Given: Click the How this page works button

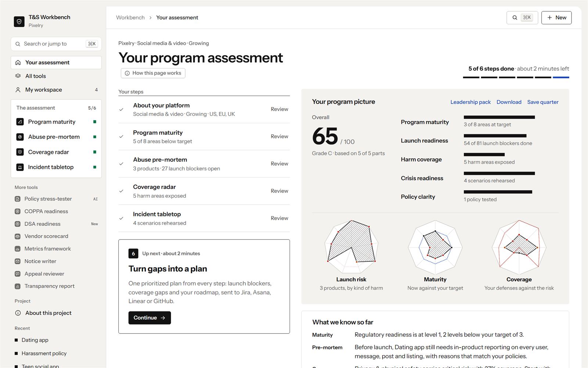Looking at the screenshot, I should [153, 73].
